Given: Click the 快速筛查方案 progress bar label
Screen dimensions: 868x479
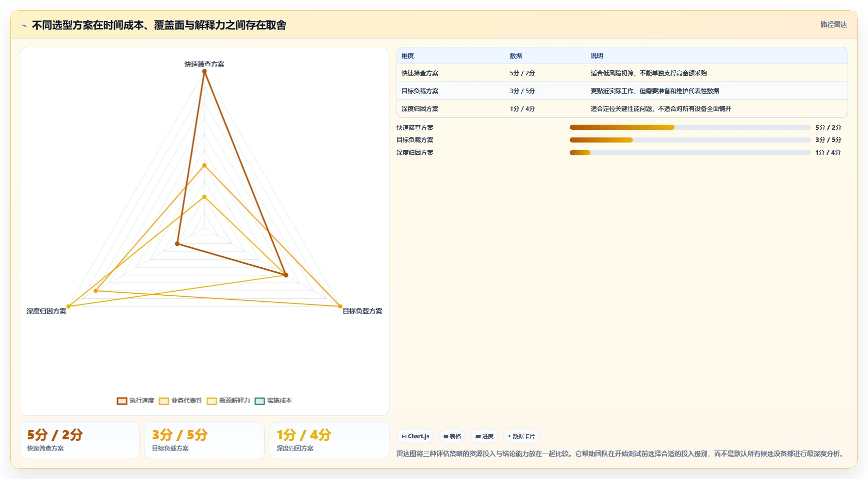Looking at the screenshot, I should coord(415,128).
